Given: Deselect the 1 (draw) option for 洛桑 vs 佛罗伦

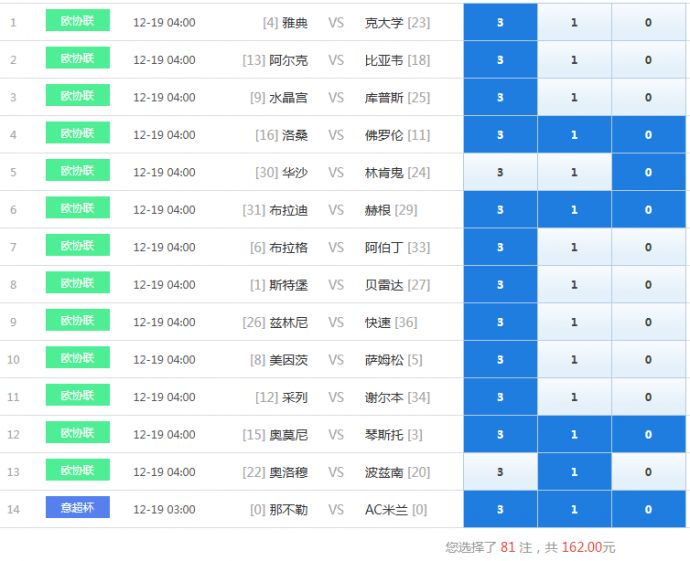Looking at the screenshot, I should click(574, 135).
